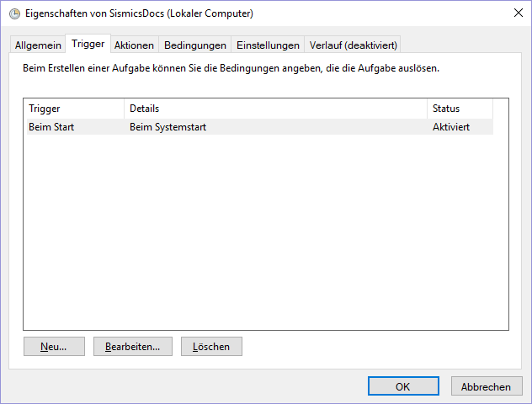Open the Aktionen tab
This screenshot has height=404, width=532.
(x=134, y=45)
